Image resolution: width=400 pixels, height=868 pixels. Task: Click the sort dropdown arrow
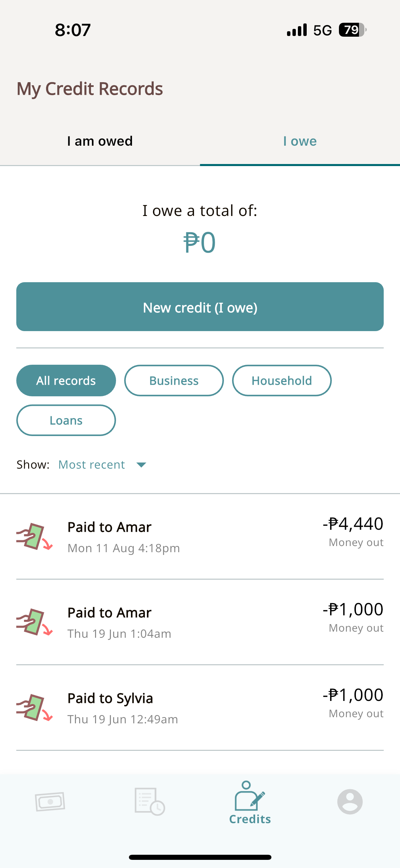(141, 465)
